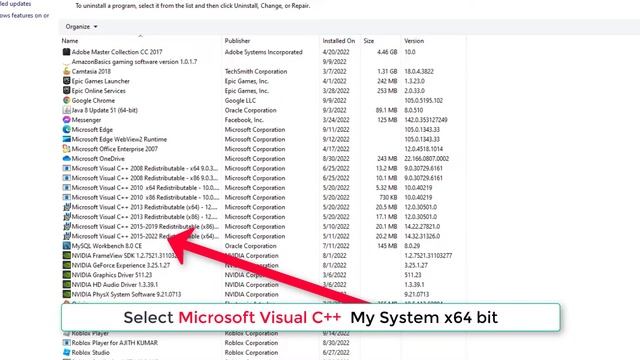Click icon of Visual C++ 2008 x64 Redistributable
640x360 pixels.
pyautogui.click(x=67, y=168)
